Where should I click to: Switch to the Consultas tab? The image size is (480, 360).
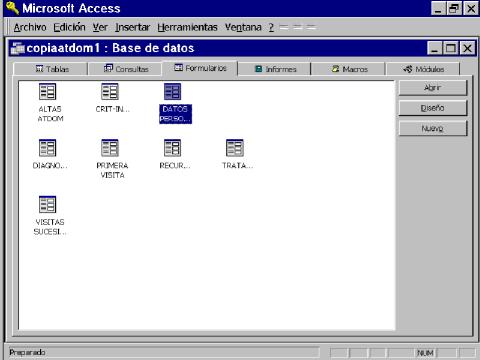coord(125,69)
